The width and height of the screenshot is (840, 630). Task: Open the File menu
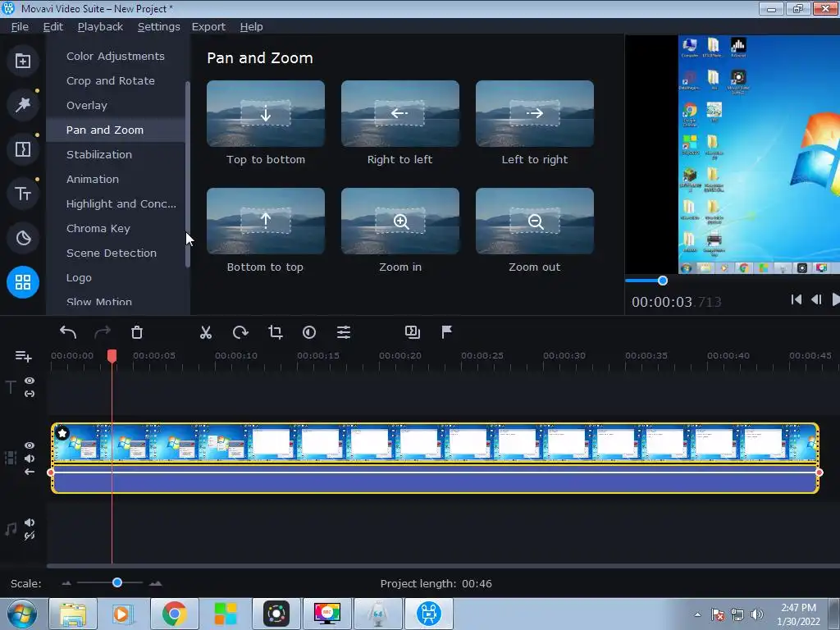pyautogui.click(x=20, y=27)
